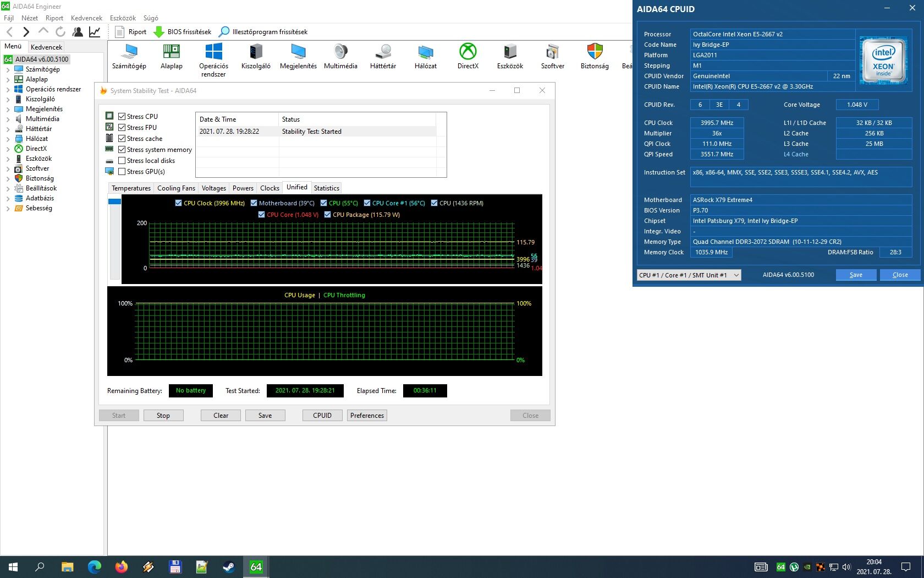Viewport: 924px width, 578px height.
Task: Open Firefox from the taskbar
Action: coord(121,567)
